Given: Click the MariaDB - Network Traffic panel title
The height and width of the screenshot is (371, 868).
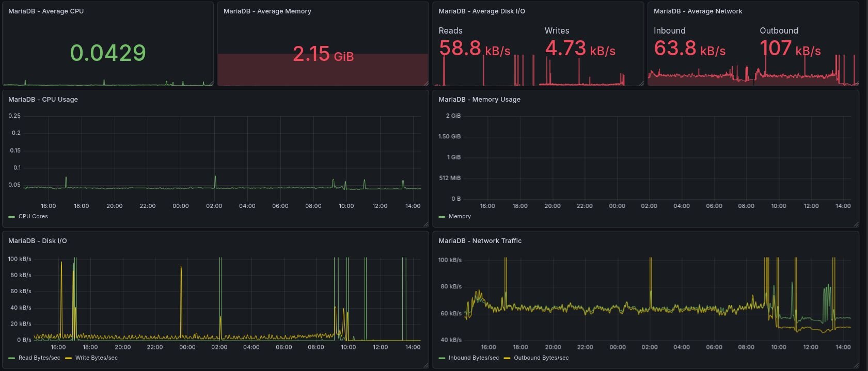Looking at the screenshot, I should [480, 241].
